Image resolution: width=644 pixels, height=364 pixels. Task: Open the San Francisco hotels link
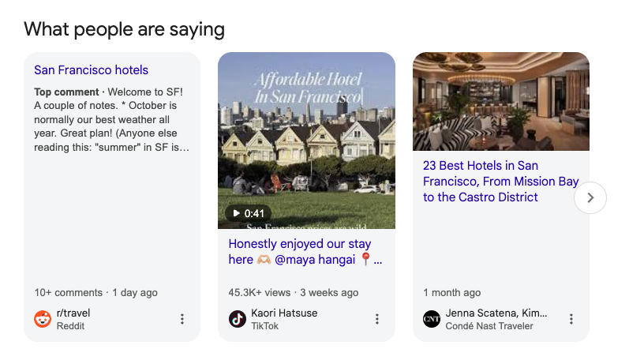coord(91,70)
